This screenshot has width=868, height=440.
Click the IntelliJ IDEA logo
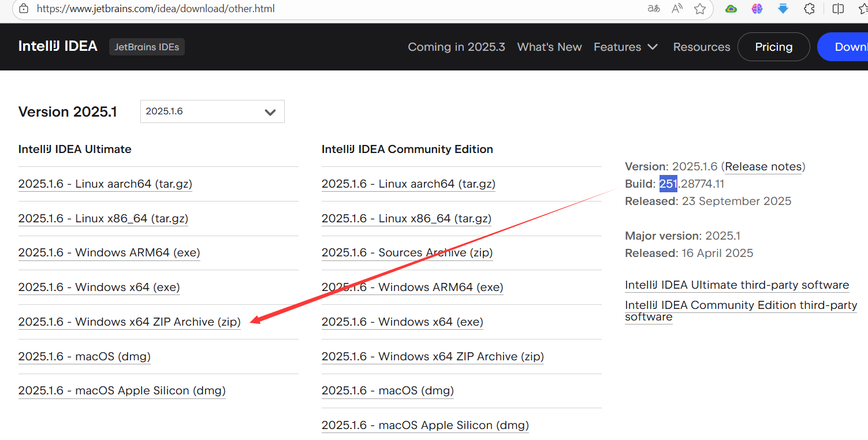pos(58,46)
